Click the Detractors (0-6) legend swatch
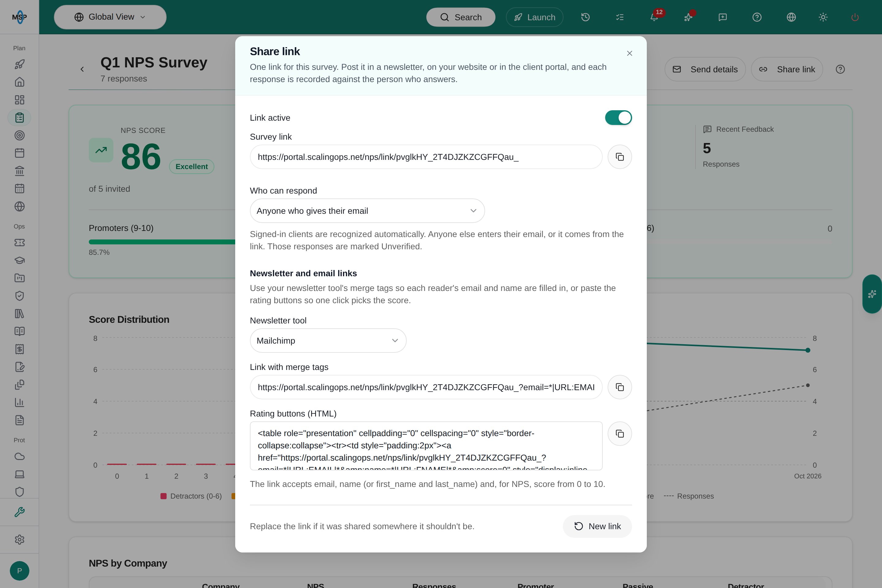Screen dimensions: 882x588 (x=164, y=496)
